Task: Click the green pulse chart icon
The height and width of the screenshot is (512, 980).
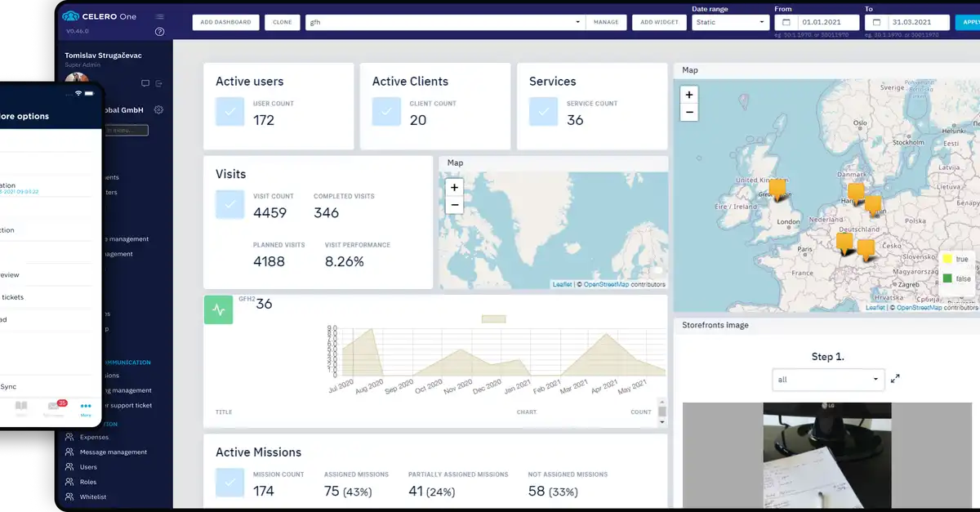Action: click(x=218, y=309)
